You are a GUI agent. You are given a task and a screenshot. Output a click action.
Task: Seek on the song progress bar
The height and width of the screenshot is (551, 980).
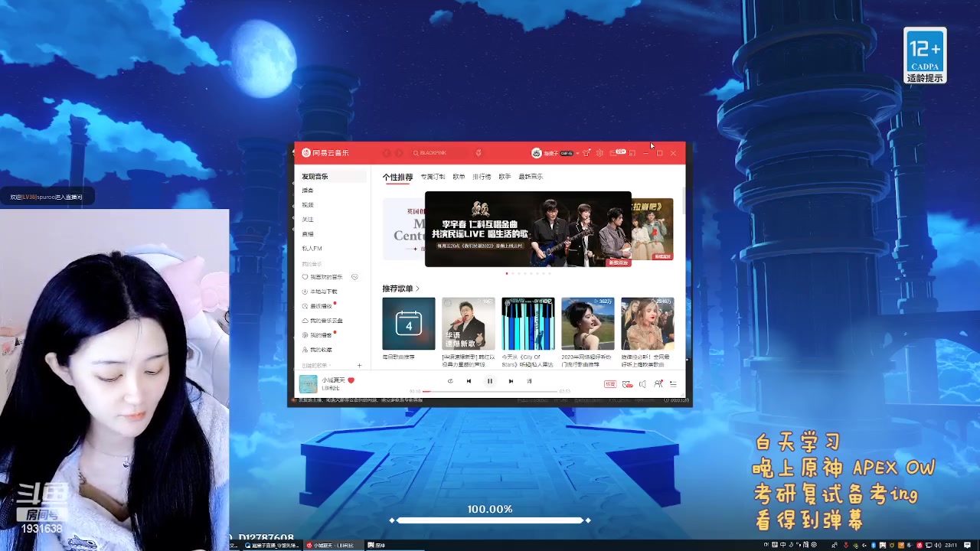(490, 391)
